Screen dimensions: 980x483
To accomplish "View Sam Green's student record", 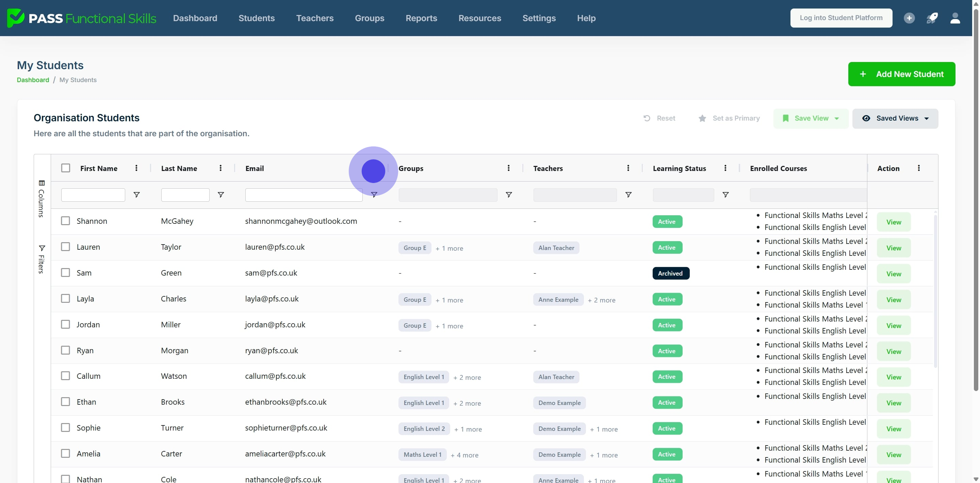I will 893,274.
